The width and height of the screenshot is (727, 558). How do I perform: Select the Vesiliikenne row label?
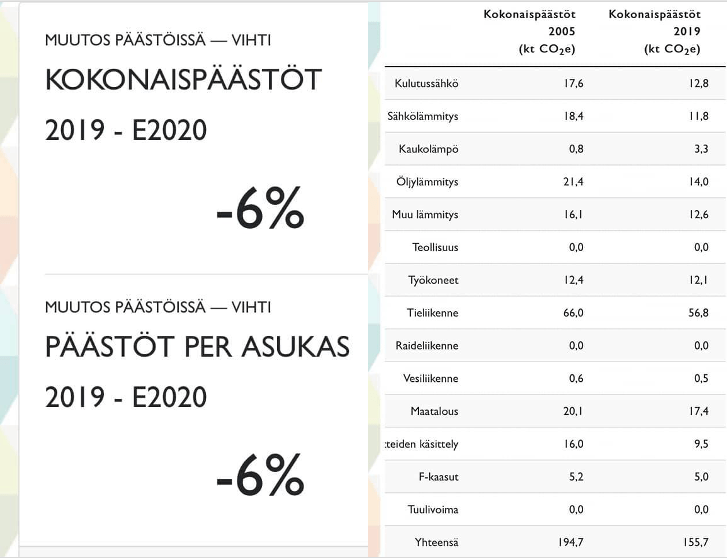[x=431, y=378]
